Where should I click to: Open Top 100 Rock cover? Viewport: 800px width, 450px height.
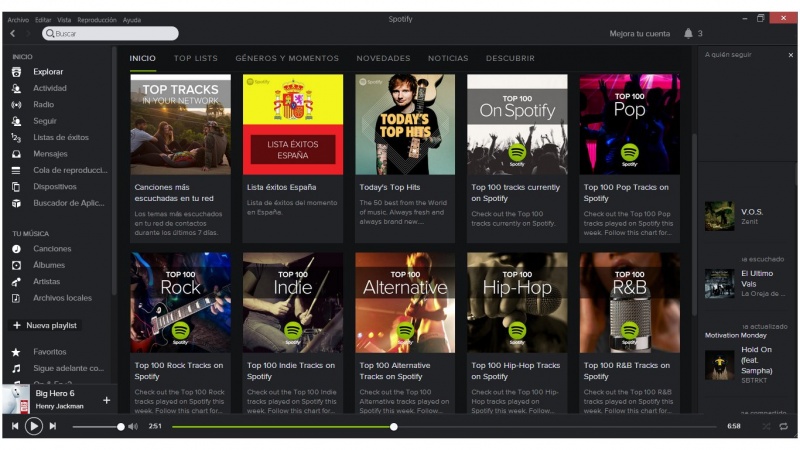coord(181,303)
